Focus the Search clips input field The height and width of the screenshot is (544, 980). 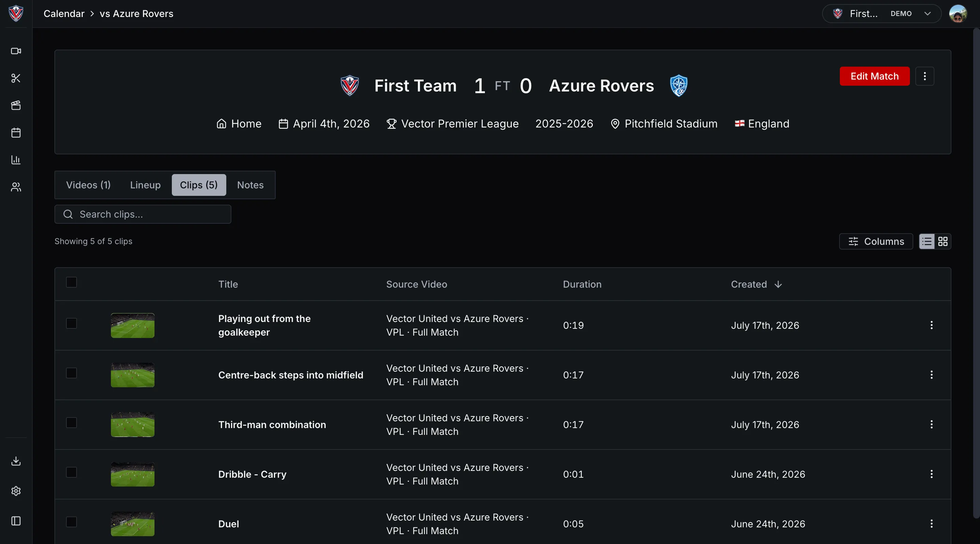click(143, 214)
